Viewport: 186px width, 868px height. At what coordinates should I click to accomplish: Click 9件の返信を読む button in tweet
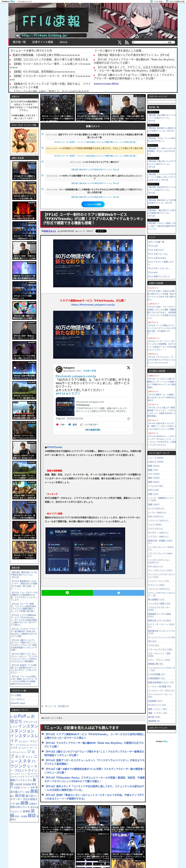click(x=93, y=430)
